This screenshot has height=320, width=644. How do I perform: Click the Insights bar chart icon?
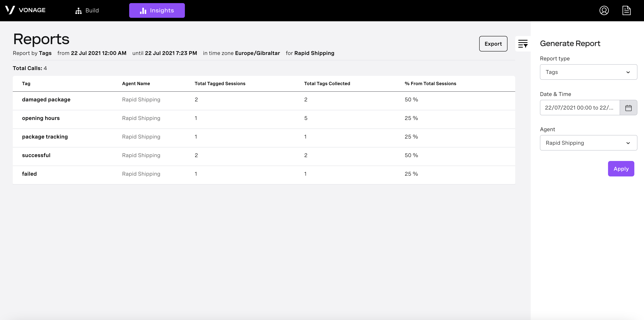pos(143,10)
